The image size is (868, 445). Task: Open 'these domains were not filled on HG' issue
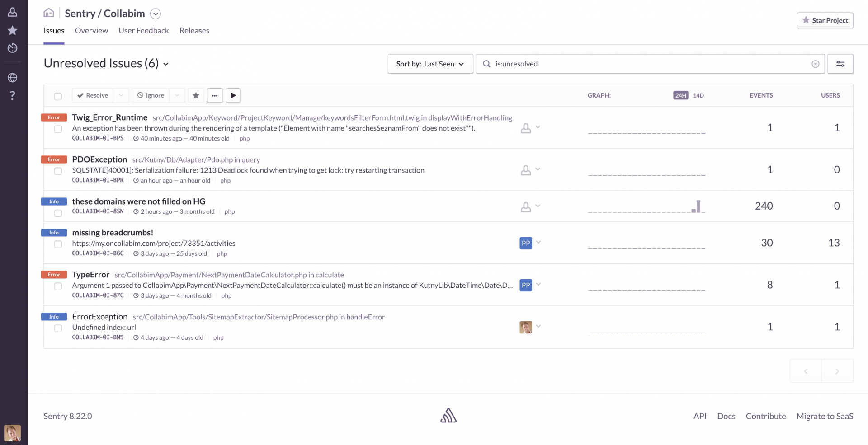click(139, 201)
